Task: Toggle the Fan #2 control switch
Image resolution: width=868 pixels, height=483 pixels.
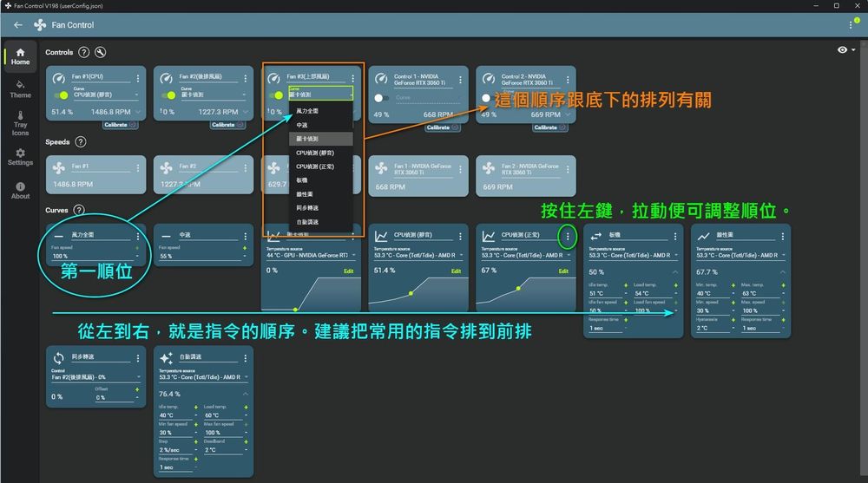Action: (168, 95)
